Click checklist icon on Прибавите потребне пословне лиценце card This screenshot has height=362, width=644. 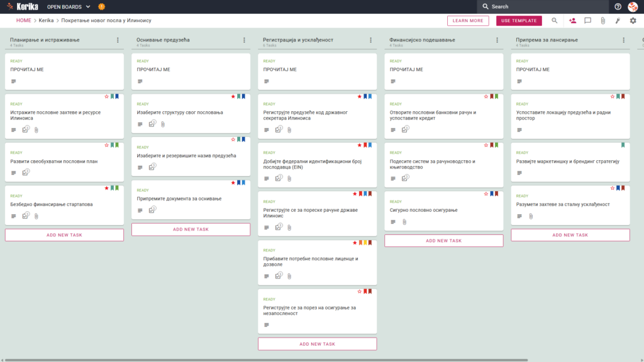point(279,276)
